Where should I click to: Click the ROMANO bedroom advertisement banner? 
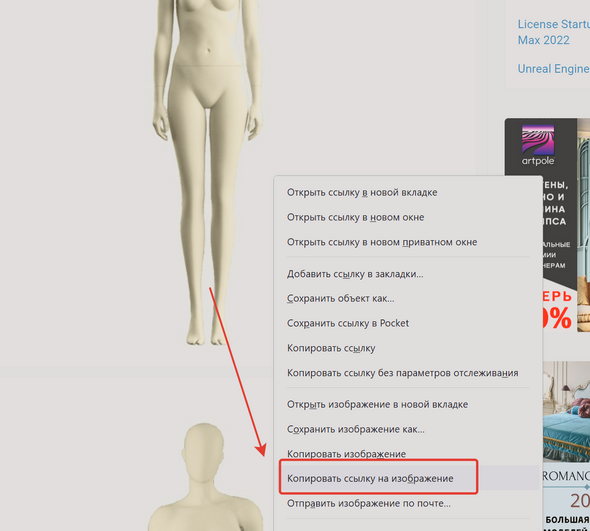click(566, 446)
